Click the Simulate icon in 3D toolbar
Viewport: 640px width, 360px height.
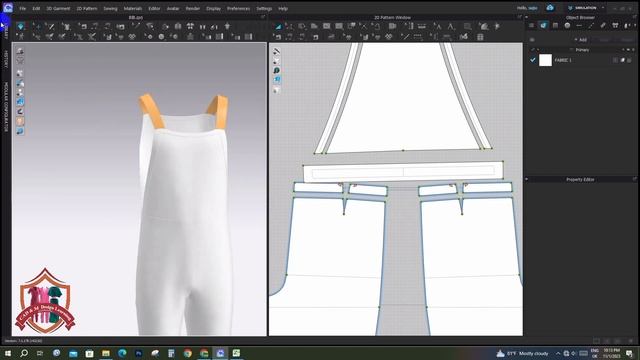coord(20,26)
